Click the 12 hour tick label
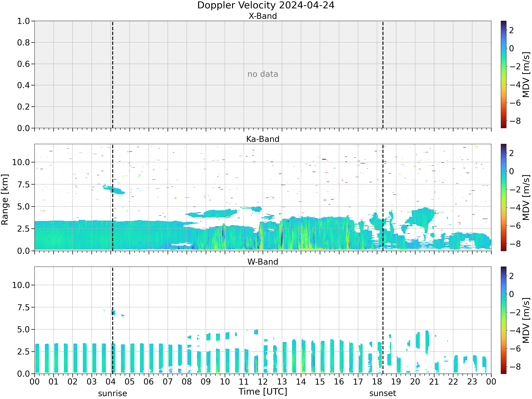 [x=263, y=382]
